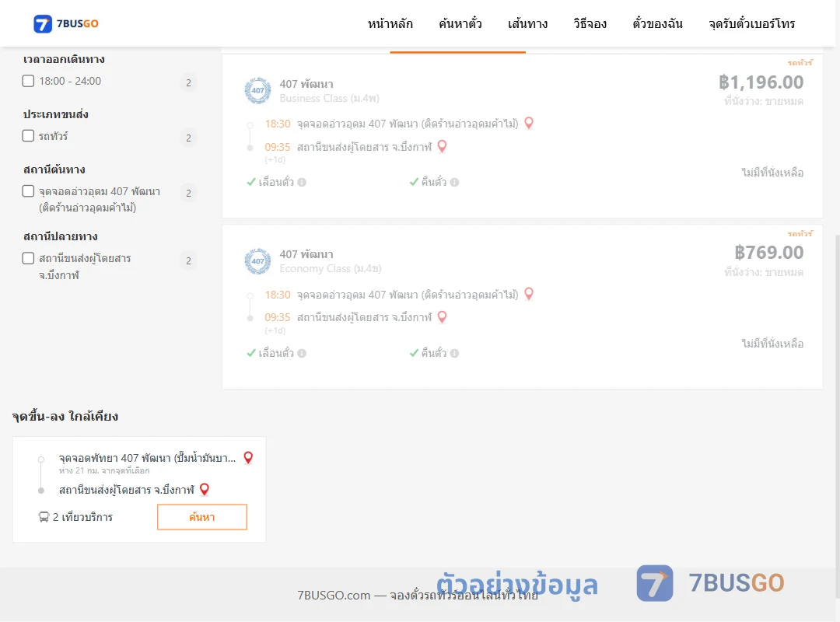Click green check next to เลื่อนตั๋ว on Business card
Viewport: 840px width, 622px height.
[251, 182]
